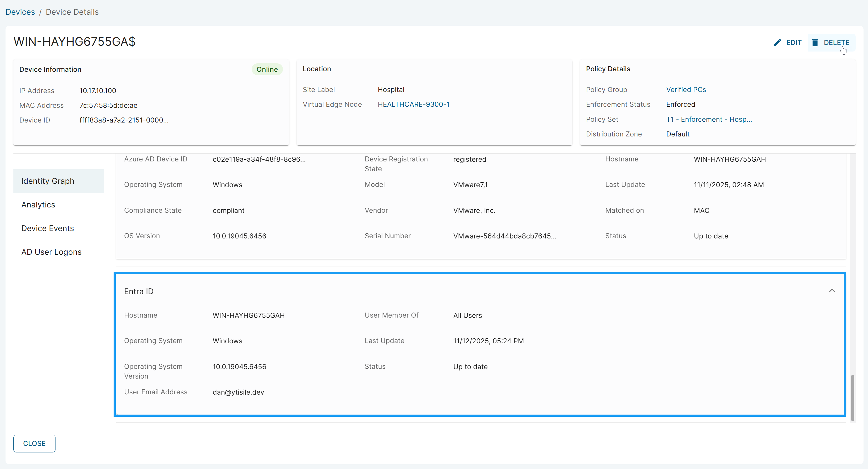The width and height of the screenshot is (868, 469).
Task: Click the pencil edit icon
Action: pos(777,42)
